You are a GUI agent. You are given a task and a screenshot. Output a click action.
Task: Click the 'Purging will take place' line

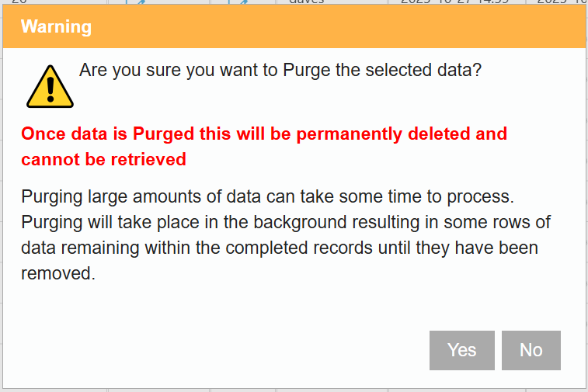(286, 222)
